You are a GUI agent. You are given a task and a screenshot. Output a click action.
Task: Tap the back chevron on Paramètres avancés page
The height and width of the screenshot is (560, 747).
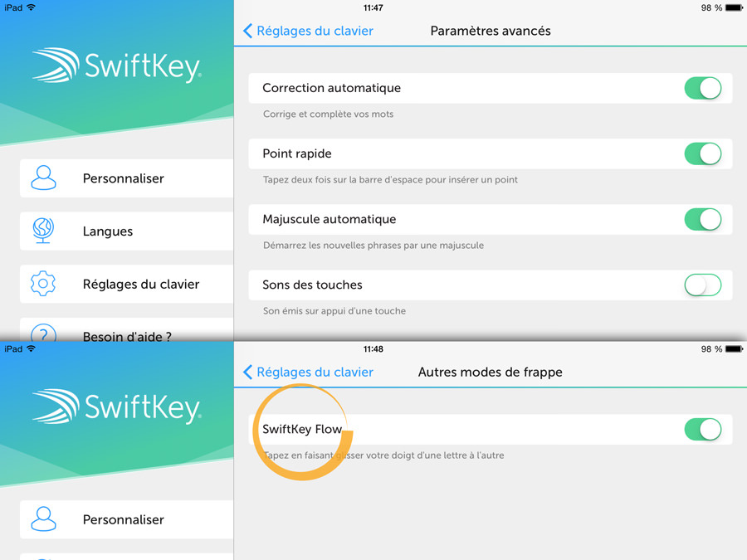pos(247,31)
